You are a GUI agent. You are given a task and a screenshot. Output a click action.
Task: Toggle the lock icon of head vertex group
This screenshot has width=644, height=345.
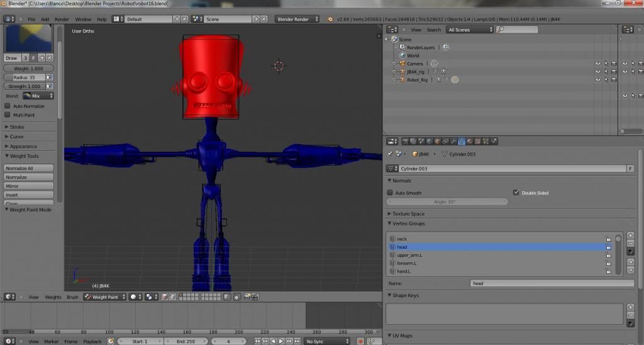(608, 247)
